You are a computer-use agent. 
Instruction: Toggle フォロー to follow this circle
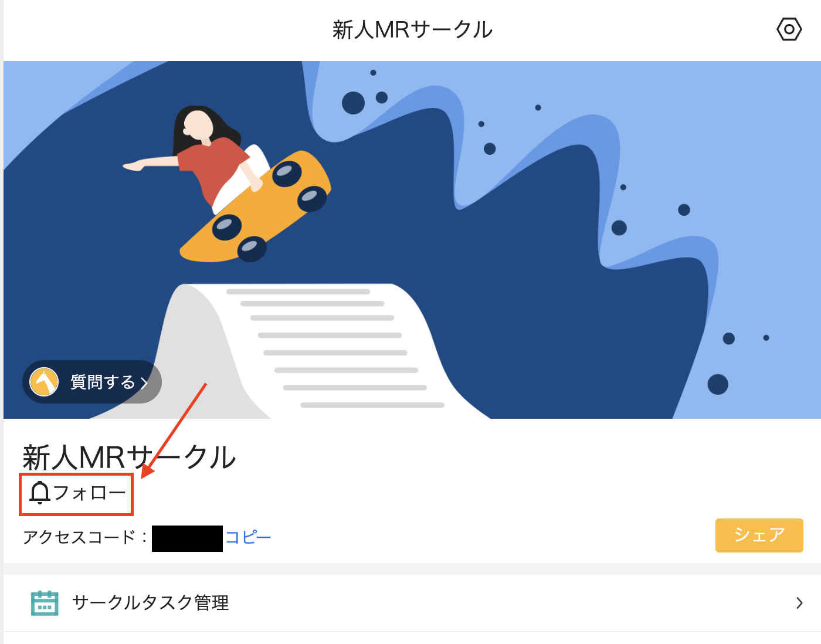(x=77, y=494)
